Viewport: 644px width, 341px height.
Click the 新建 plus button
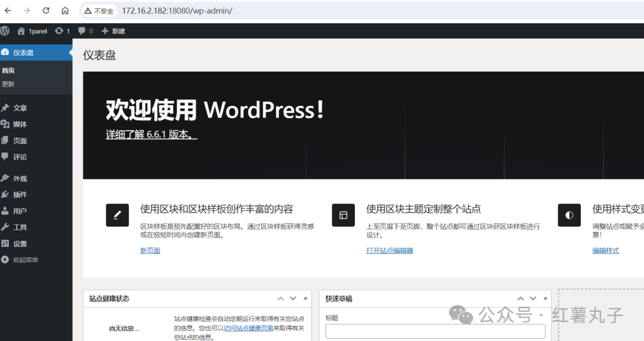(113, 31)
